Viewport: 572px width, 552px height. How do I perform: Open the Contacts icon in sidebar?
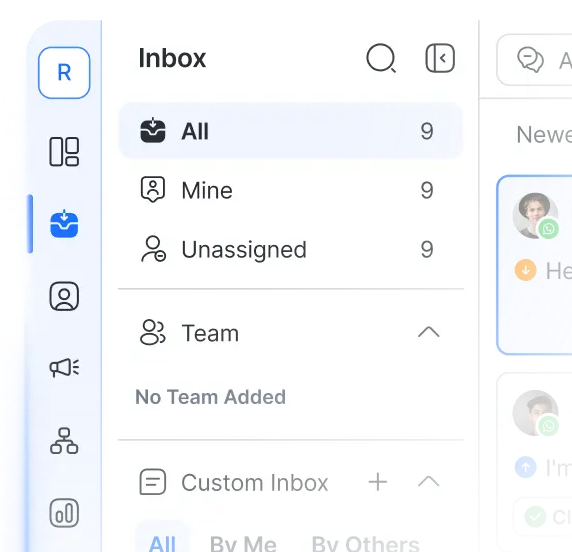pos(64,296)
